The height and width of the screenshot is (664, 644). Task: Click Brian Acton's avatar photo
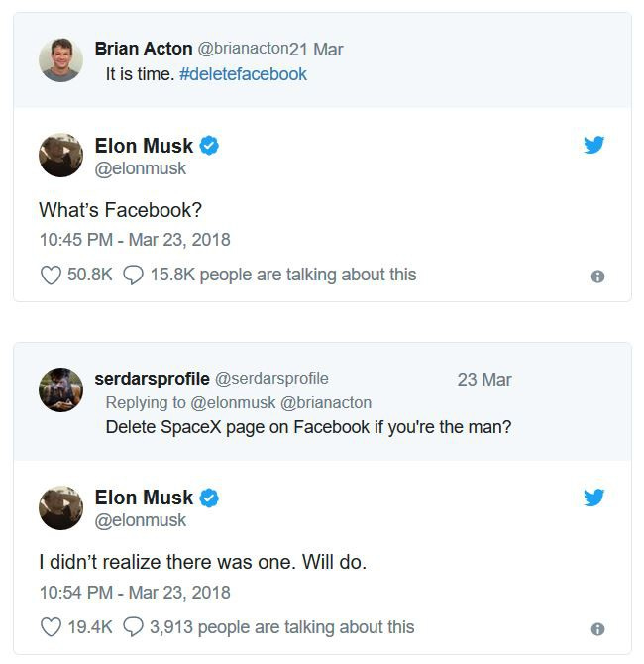pos(60,60)
